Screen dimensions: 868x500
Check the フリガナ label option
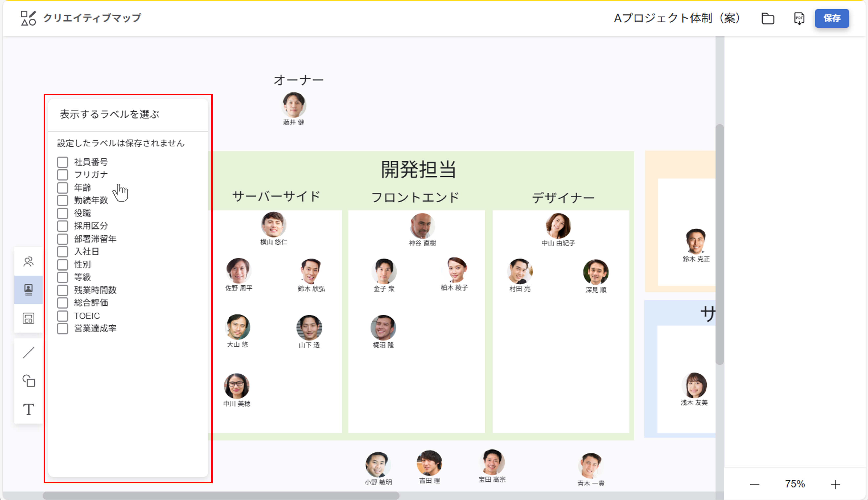point(62,175)
